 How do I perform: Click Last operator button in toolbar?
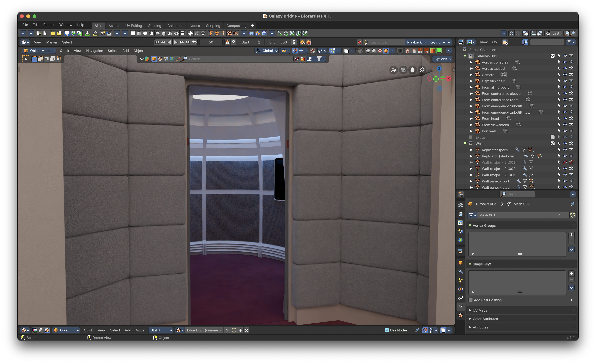coord(553,33)
